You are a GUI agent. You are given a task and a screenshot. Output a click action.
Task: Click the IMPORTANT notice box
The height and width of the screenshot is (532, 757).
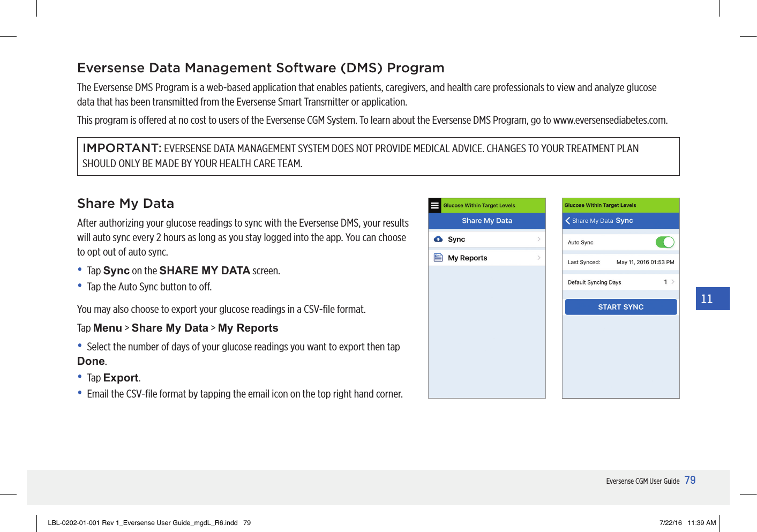(378, 156)
